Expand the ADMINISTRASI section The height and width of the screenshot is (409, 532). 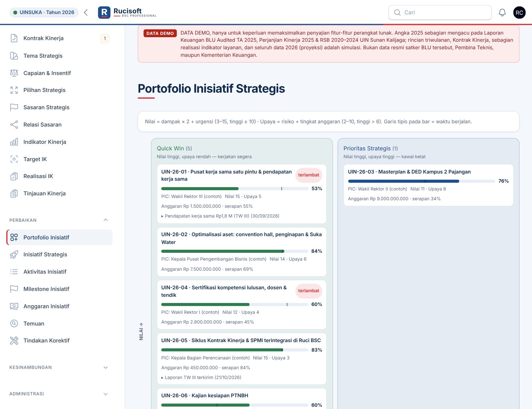(x=106, y=394)
